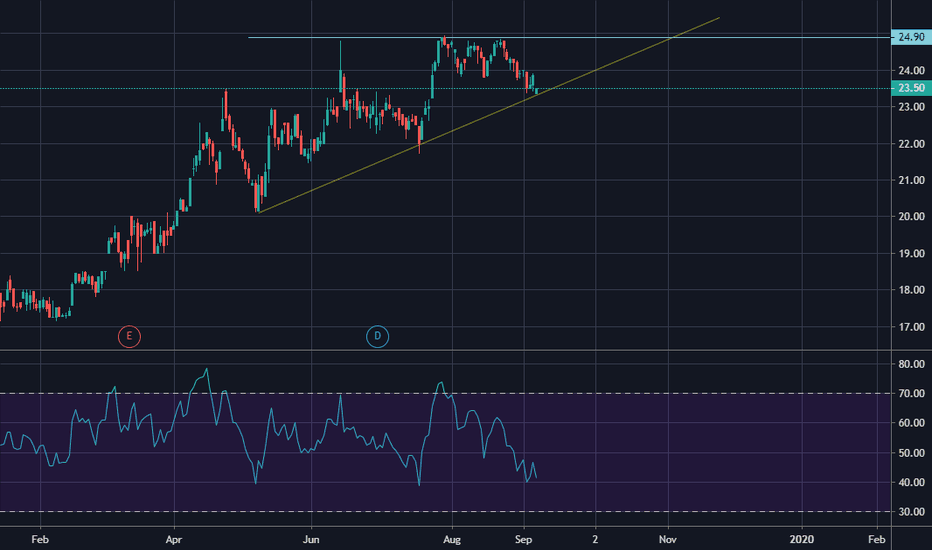Select the 24.90 horizontal line price label
Viewport: 932px width, 550px height.
tap(911, 37)
